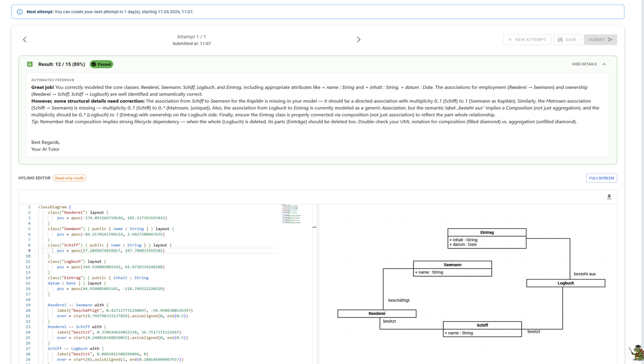The image size is (644, 364).
Task: Click the 'beschäftigt' association label
Action: click(399, 301)
